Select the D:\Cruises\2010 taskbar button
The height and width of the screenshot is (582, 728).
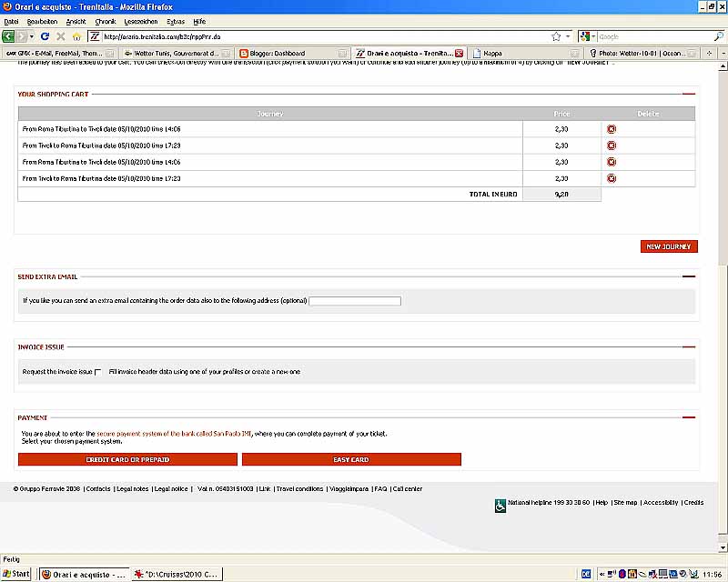177,575
